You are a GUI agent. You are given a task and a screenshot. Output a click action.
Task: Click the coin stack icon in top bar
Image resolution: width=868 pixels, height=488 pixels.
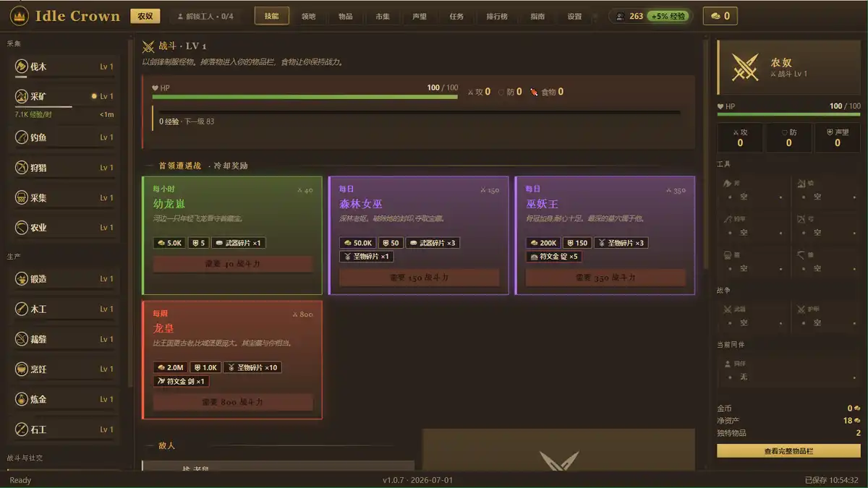click(715, 16)
